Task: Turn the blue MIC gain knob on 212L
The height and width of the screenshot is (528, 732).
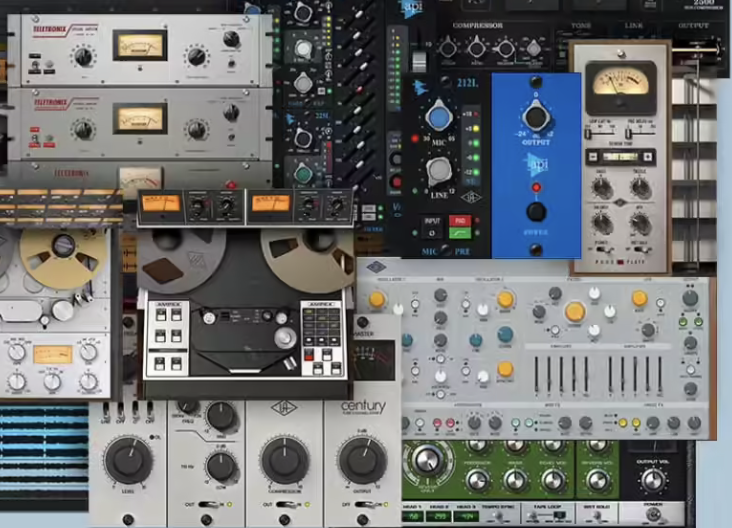Action: click(438, 117)
